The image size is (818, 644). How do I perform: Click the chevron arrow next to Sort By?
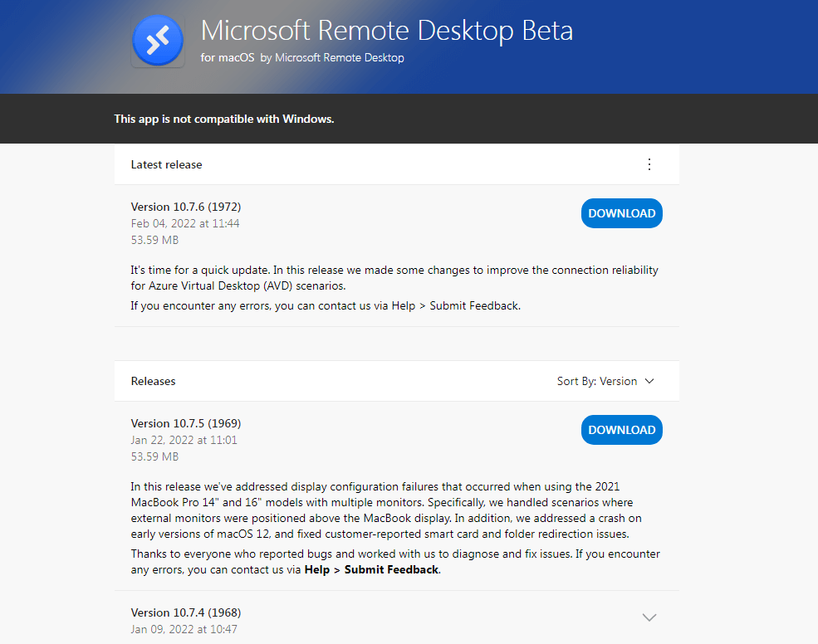(649, 381)
